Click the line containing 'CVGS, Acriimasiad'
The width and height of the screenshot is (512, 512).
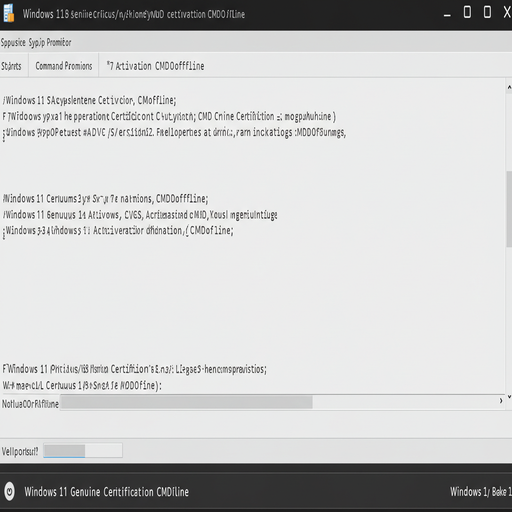pos(140,215)
